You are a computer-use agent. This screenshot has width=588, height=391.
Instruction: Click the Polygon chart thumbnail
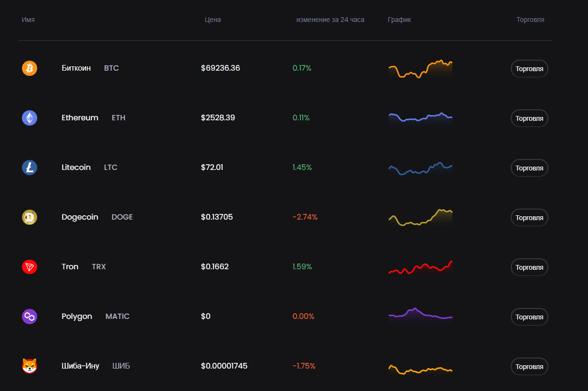tap(420, 317)
